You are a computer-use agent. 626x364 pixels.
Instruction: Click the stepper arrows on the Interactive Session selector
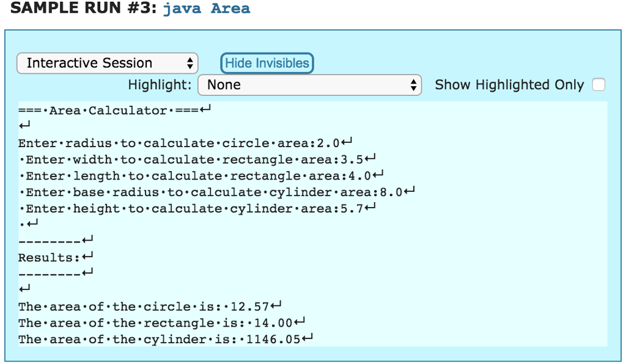191,63
